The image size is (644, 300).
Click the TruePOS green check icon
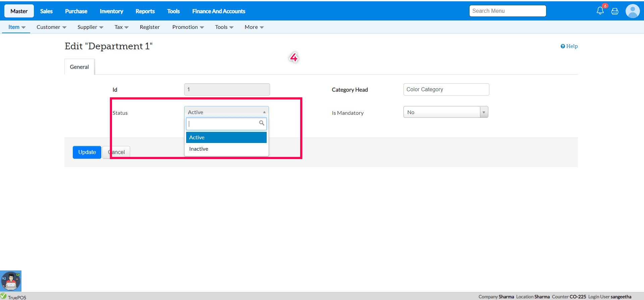(x=3, y=296)
